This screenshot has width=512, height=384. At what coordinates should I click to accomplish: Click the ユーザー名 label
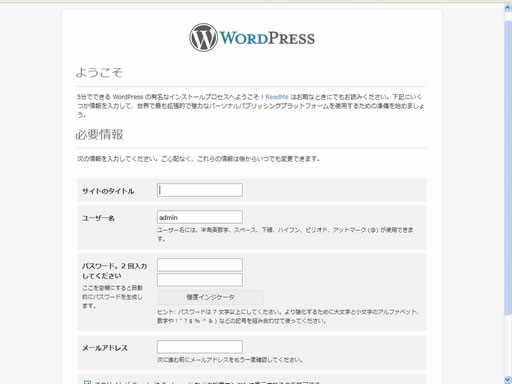[x=98, y=218]
